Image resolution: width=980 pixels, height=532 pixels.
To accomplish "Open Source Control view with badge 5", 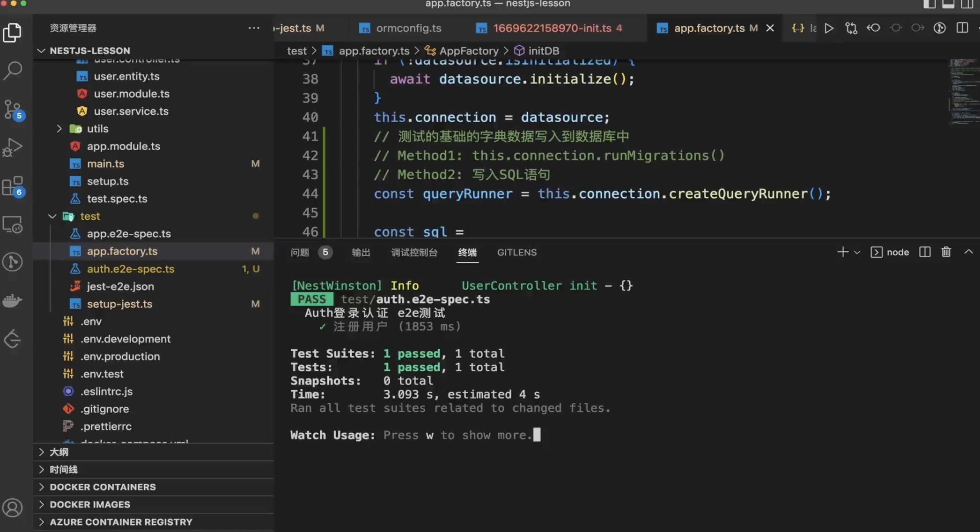I will (12, 110).
